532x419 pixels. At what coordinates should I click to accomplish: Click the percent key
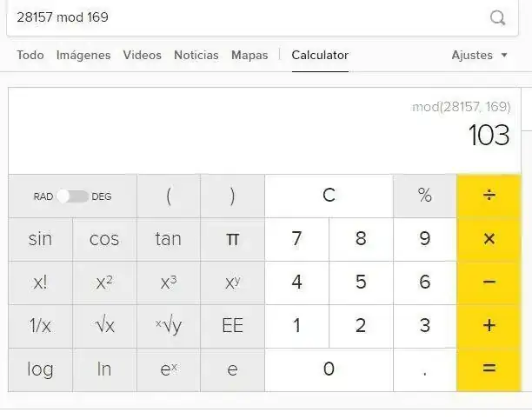[x=424, y=196]
